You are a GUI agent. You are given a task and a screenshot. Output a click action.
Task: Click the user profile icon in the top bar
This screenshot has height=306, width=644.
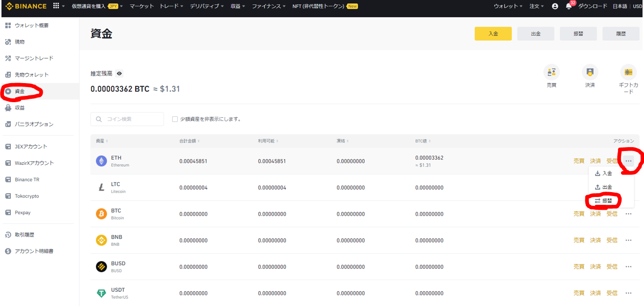click(554, 6)
